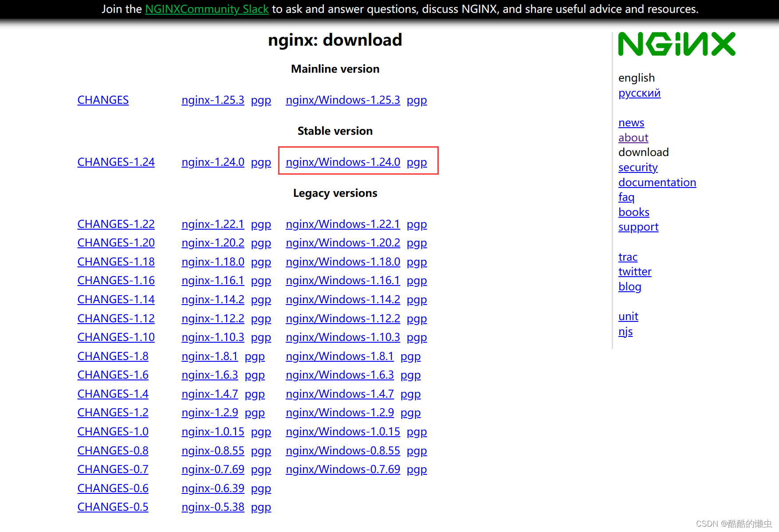779x532 pixels.
Task: Open pgp signature for nginx/Windows-0.7.69
Action: (x=417, y=469)
